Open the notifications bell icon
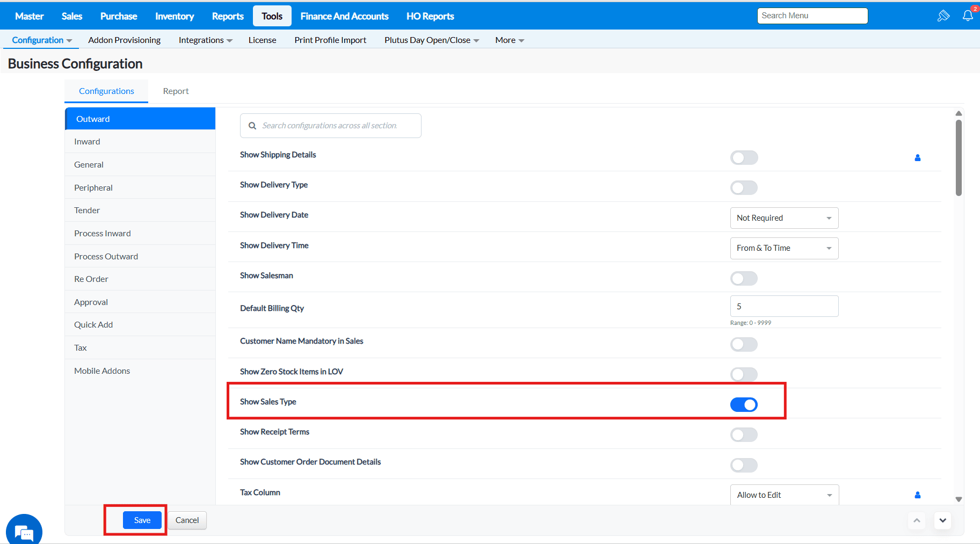The image size is (980, 544). click(968, 16)
